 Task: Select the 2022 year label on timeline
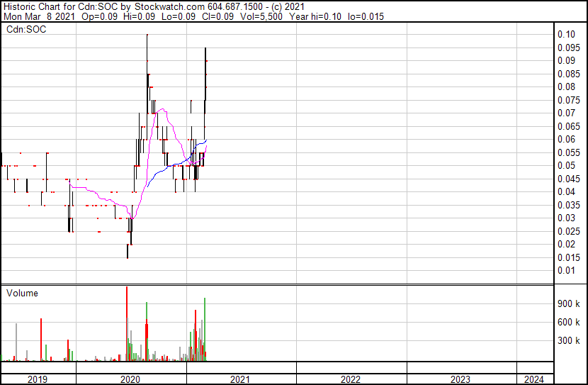click(351, 379)
